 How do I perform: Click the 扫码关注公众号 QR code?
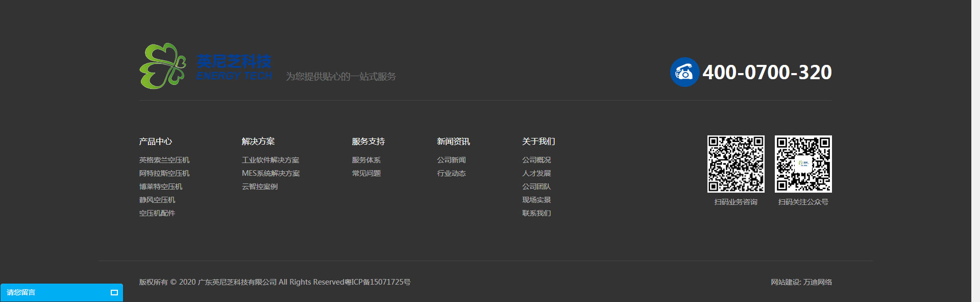803,164
